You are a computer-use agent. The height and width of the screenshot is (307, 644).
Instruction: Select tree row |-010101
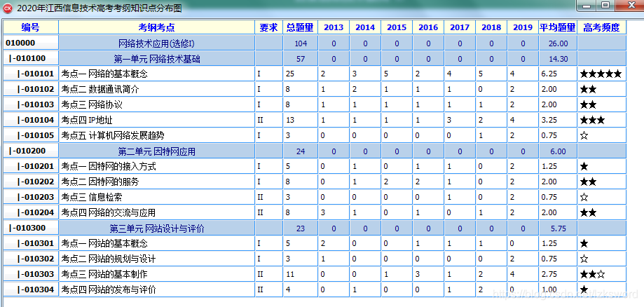31,74
